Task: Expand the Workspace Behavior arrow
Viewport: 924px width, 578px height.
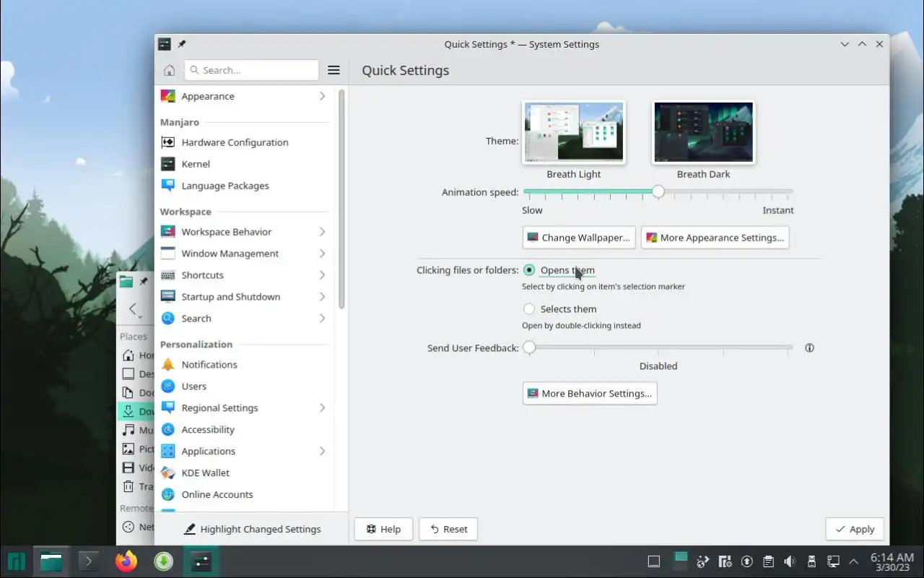Action: pos(322,232)
